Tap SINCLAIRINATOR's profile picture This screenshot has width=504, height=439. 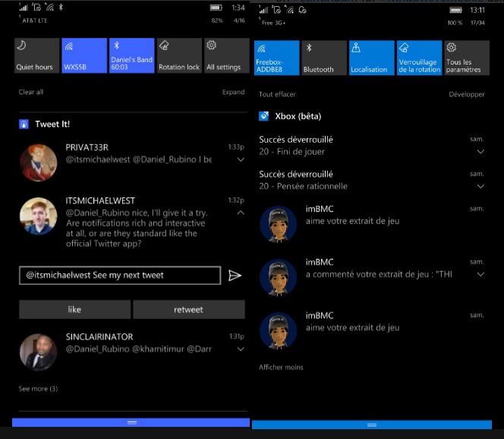(x=38, y=351)
